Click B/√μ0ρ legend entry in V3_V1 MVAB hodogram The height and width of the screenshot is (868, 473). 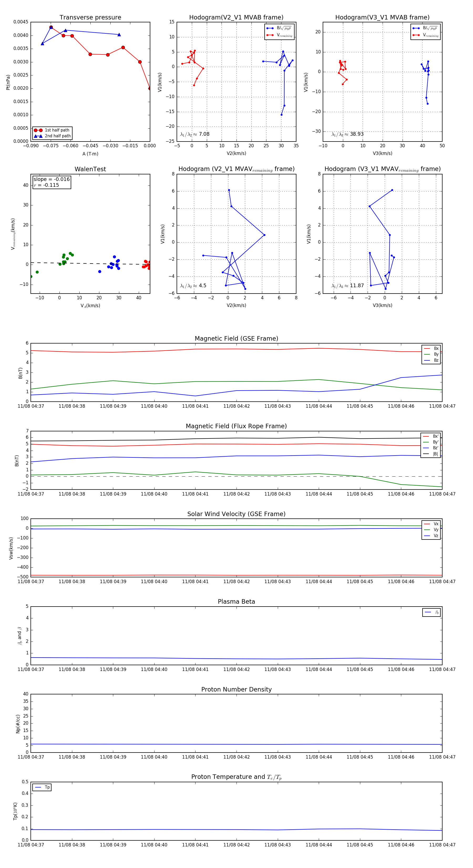coord(425,28)
